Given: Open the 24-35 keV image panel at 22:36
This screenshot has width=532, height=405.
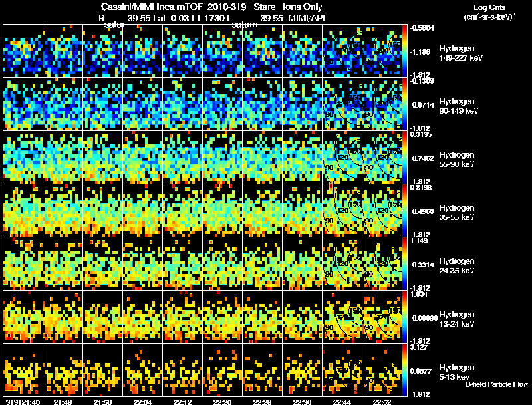Looking at the screenshot, I should (x=303, y=263).
